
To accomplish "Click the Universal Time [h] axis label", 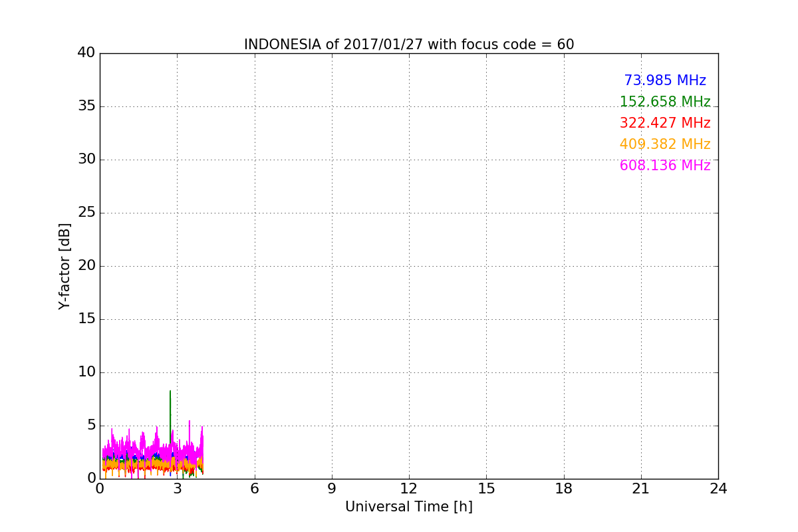I will pyautogui.click(x=409, y=507).
